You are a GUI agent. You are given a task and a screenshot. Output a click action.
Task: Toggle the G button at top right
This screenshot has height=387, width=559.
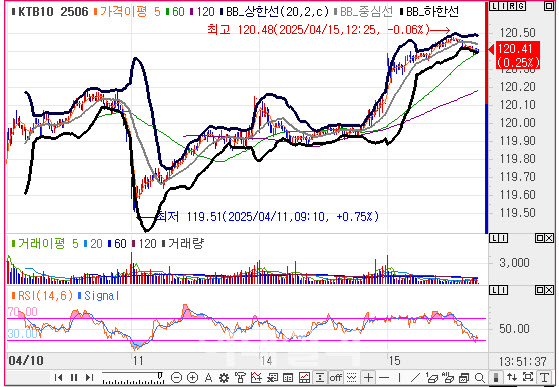pyautogui.click(x=522, y=6)
